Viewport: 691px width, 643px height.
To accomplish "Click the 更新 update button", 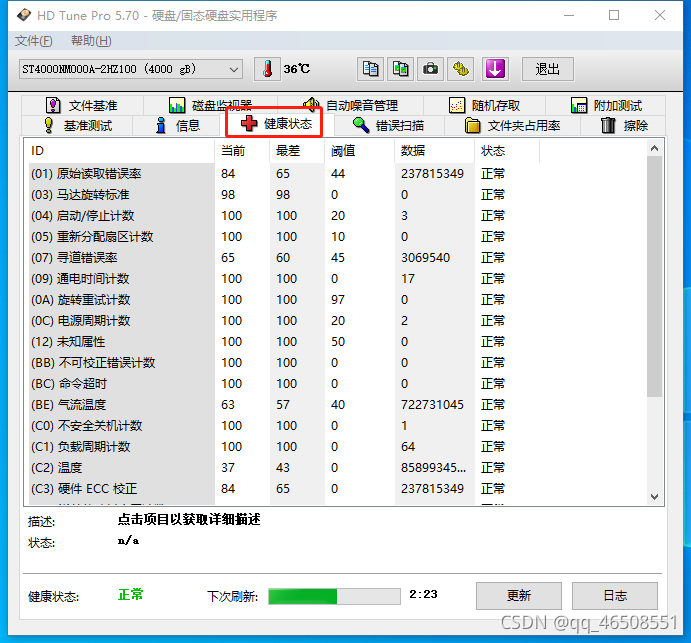I will (x=519, y=596).
